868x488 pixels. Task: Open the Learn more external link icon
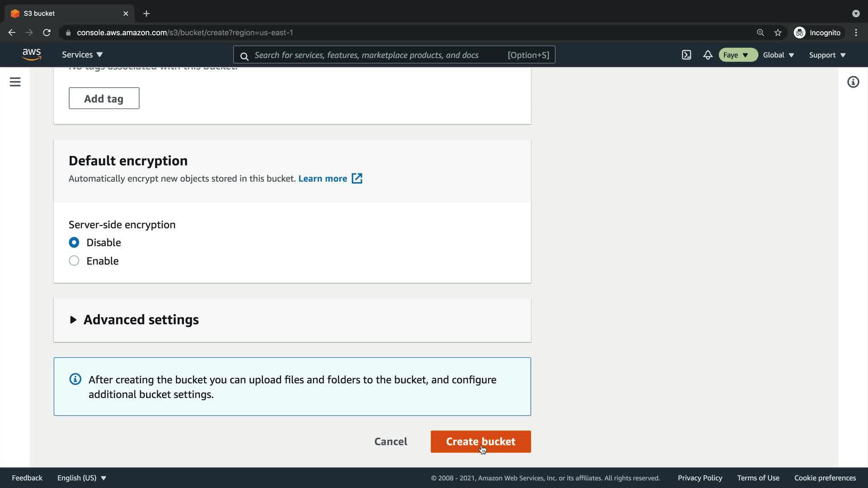[x=357, y=178]
